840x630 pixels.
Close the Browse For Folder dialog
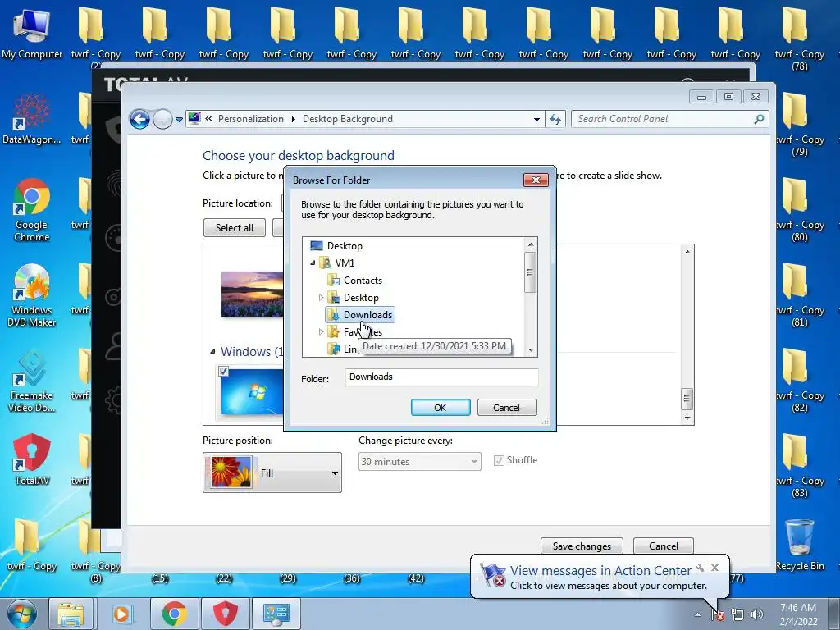click(536, 180)
